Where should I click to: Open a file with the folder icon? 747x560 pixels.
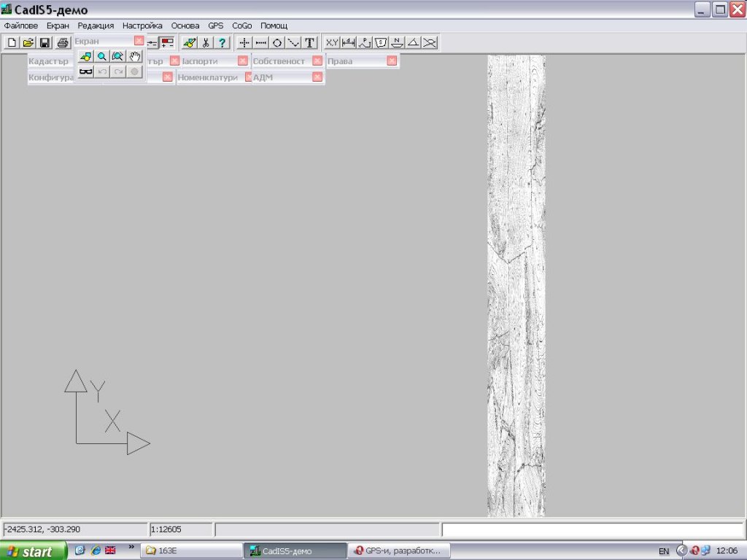pyautogui.click(x=28, y=43)
